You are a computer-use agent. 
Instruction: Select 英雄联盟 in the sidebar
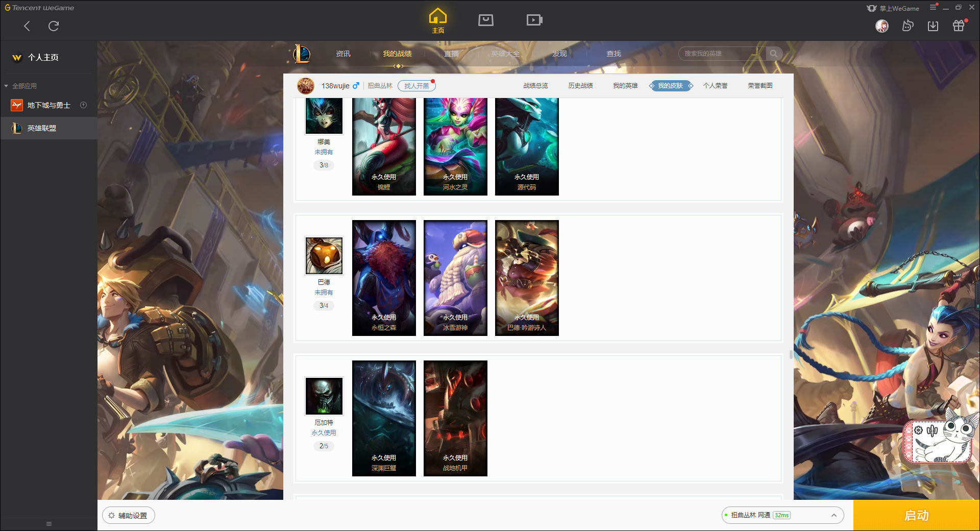coord(49,128)
